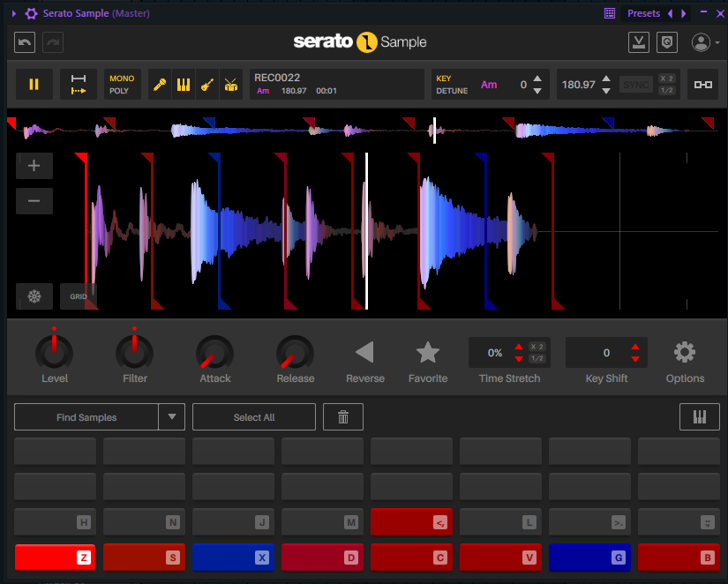Click the snowflake freeze icon
The image size is (728, 584).
[34, 296]
